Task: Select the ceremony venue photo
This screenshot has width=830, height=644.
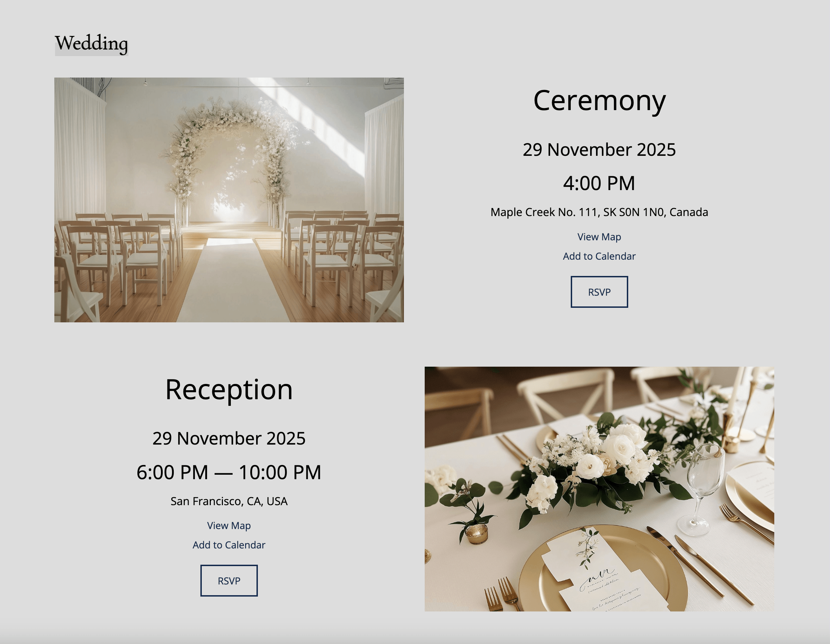Action: (228, 199)
